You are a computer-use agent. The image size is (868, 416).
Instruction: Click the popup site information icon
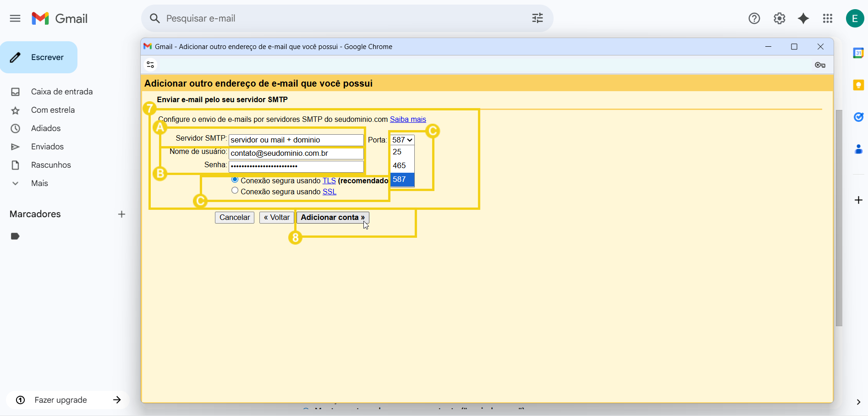(150, 65)
